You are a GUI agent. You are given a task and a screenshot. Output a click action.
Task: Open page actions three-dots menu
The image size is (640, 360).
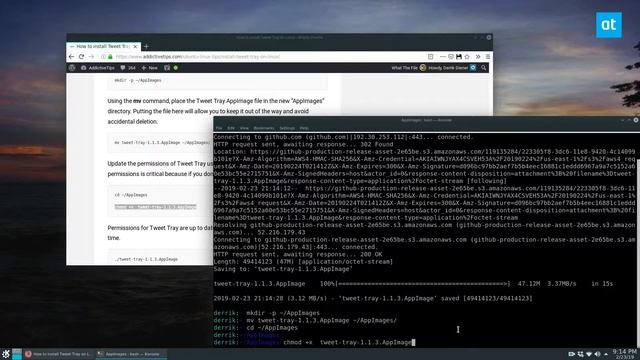[x=443, y=57]
